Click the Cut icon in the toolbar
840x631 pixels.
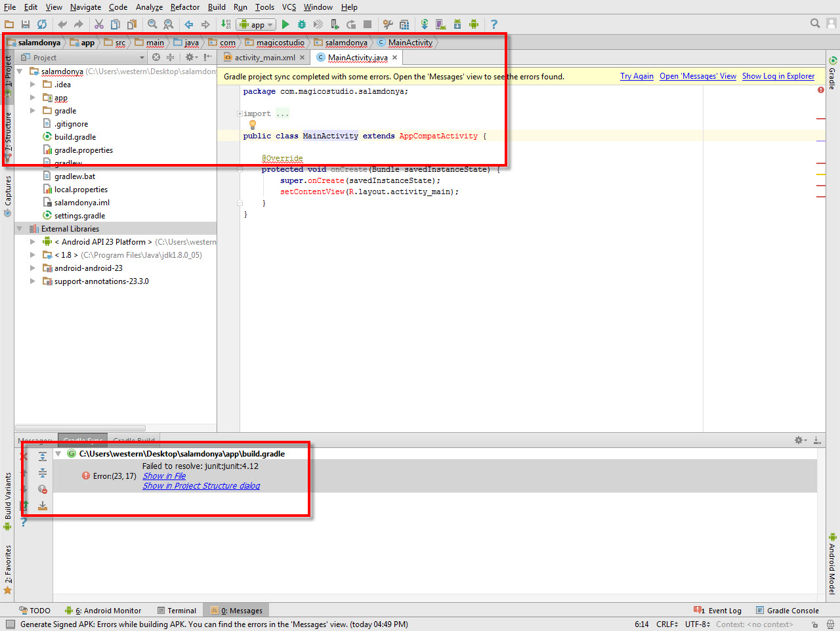(100, 24)
